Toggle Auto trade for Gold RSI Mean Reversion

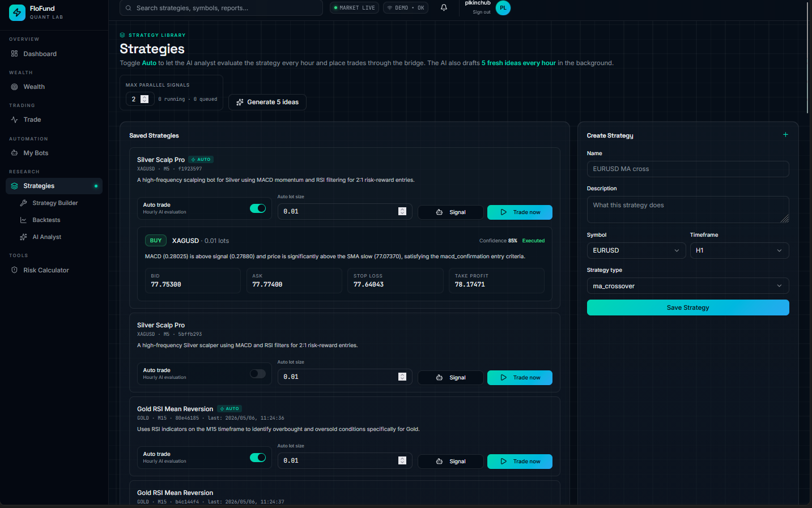coord(258,458)
